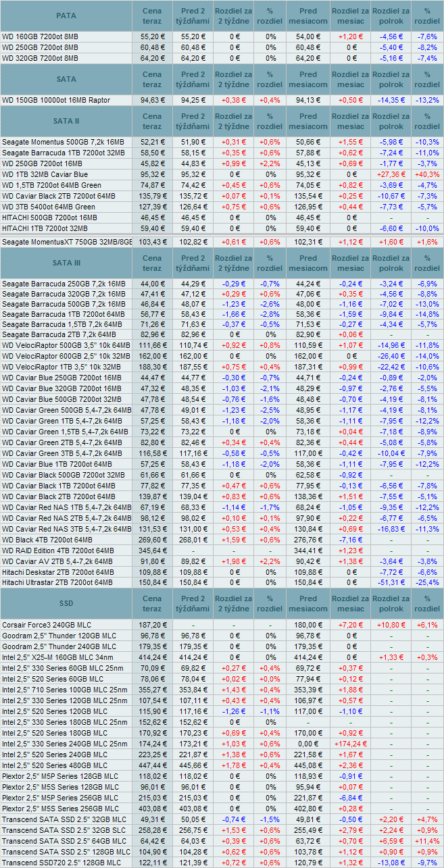
Task: Select Intel 2,5" X25-M 160GB MLC 34nm label
Action: click(59, 657)
